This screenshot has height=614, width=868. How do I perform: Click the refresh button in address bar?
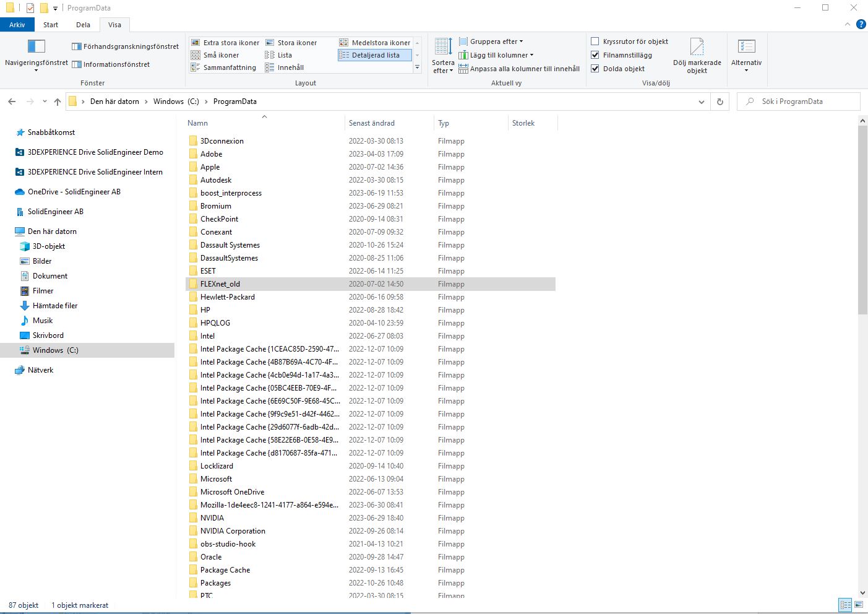point(720,102)
